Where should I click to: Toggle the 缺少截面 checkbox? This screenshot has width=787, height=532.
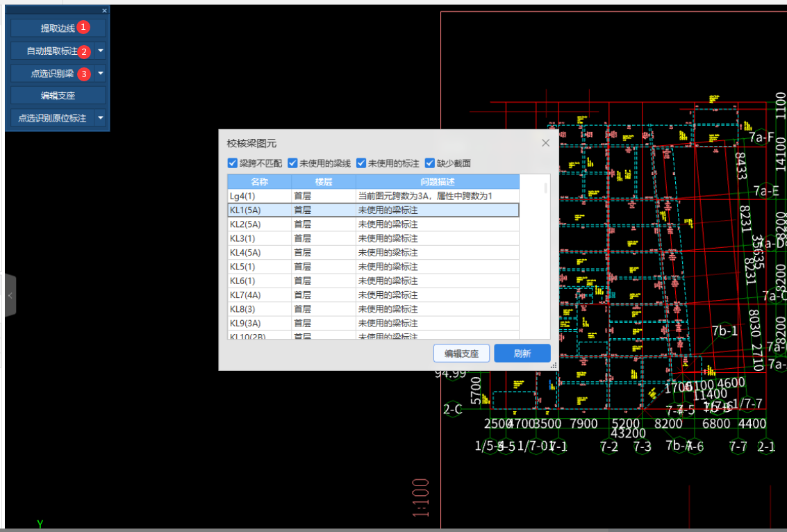(x=430, y=163)
